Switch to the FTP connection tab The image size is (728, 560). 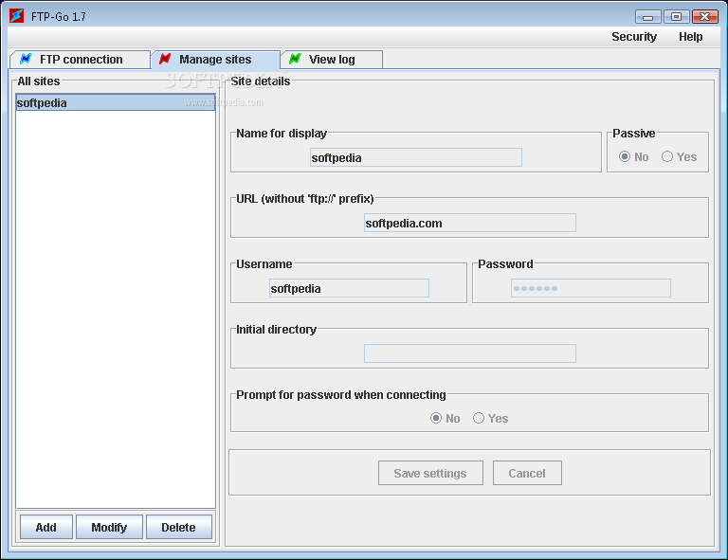(80, 60)
